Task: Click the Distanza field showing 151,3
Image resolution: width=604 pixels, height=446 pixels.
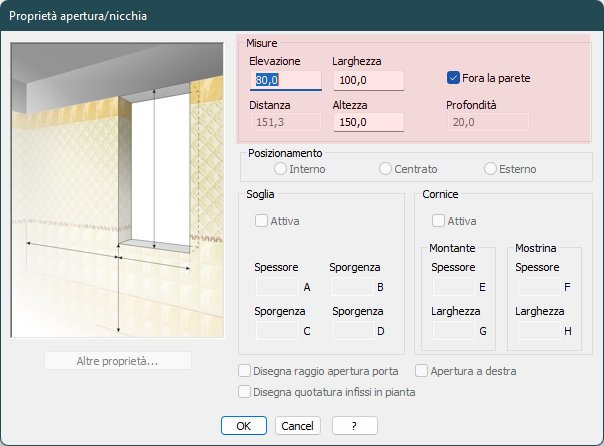Action: coord(286,122)
